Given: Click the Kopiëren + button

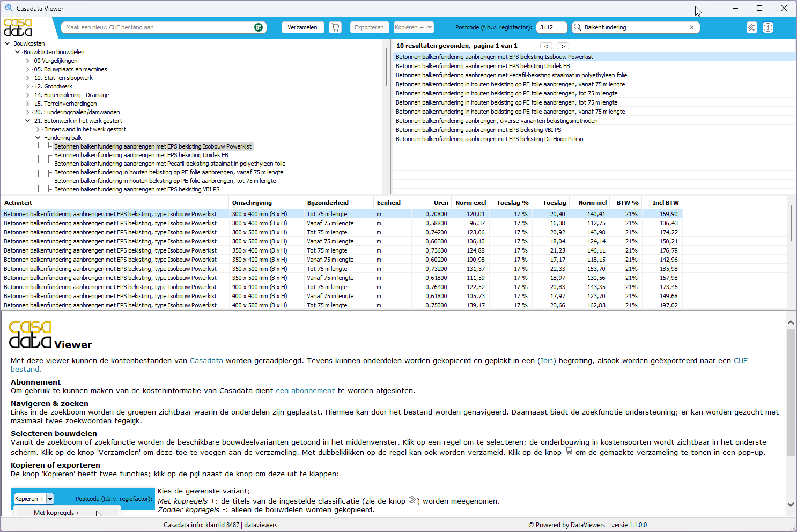Looking at the screenshot, I should tap(409, 27).
